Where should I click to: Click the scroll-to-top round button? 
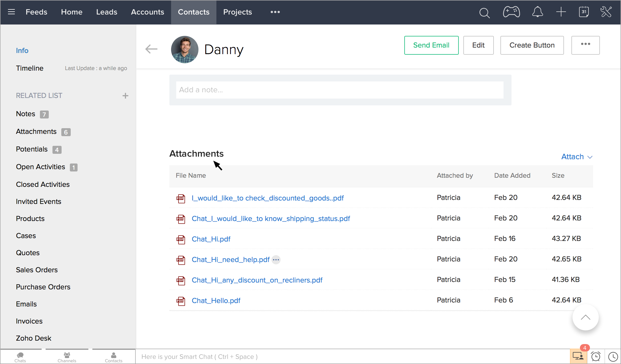click(x=585, y=317)
